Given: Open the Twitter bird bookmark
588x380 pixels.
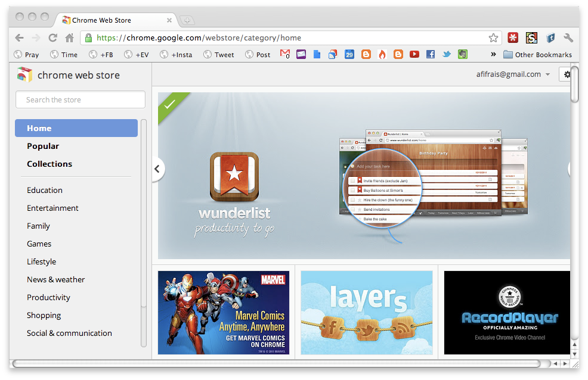Looking at the screenshot, I should (447, 54).
